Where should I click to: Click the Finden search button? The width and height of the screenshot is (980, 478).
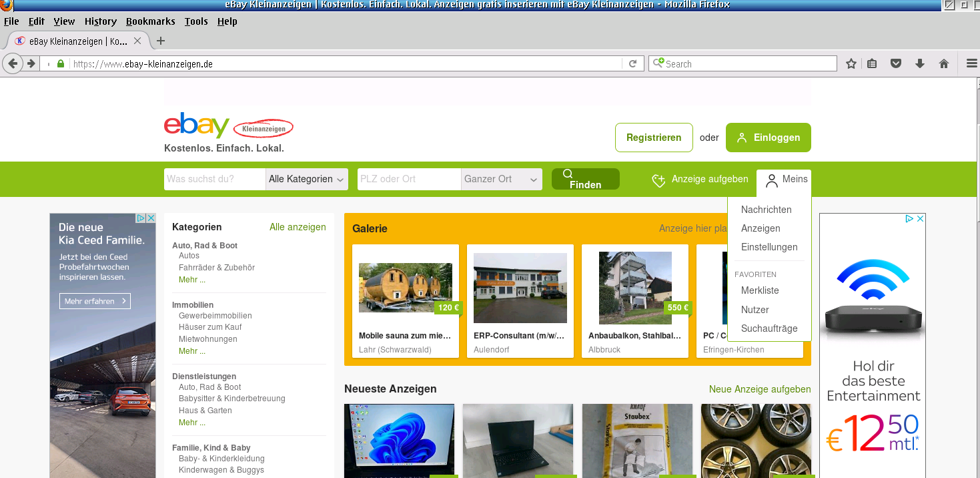(586, 179)
